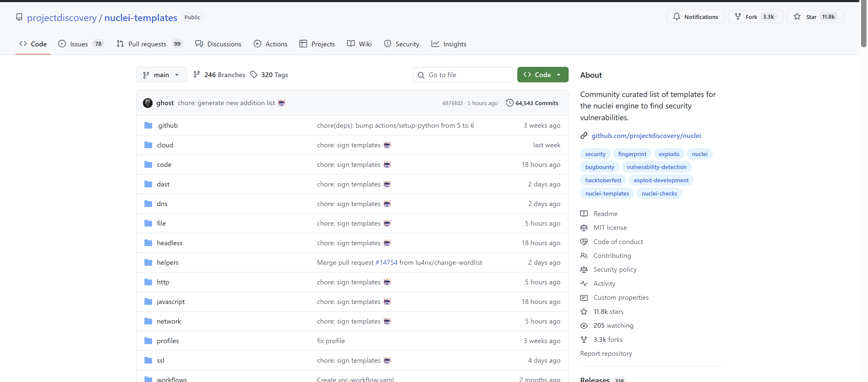Open pull request #14754 link
The image size is (868, 382).
(x=387, y=262)
